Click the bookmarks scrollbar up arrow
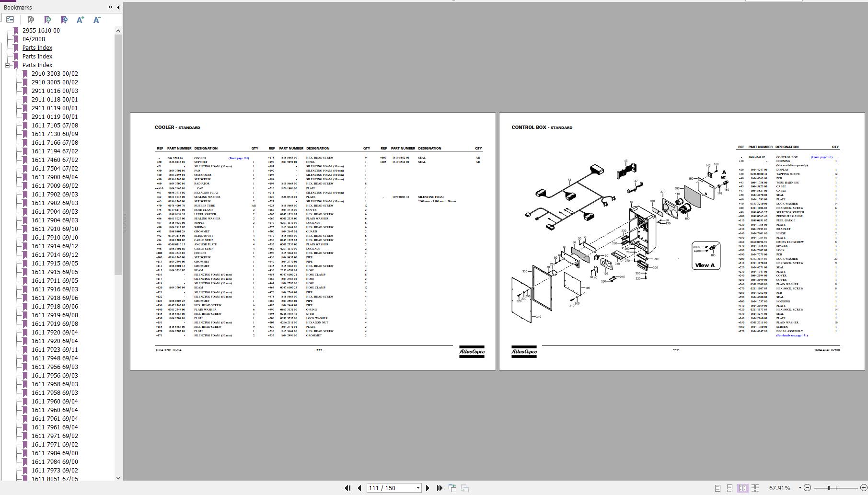 118,31
